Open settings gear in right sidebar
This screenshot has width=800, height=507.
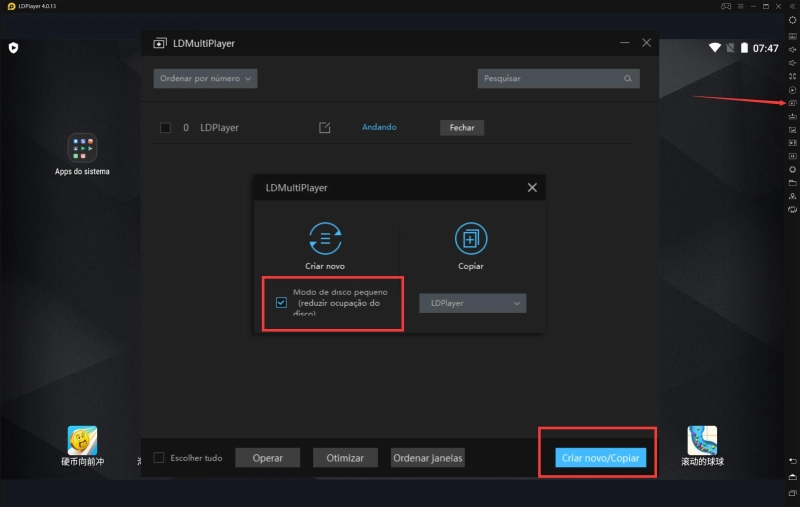[792, 21]
